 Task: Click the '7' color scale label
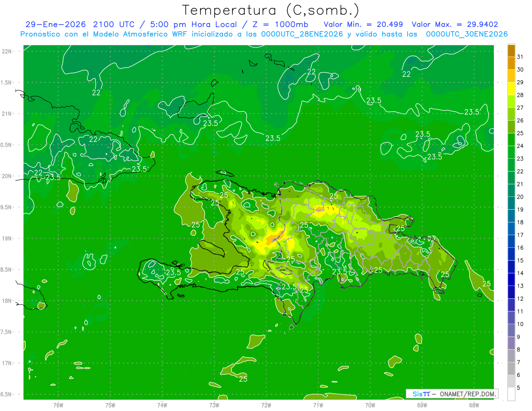tap(519, 362)
